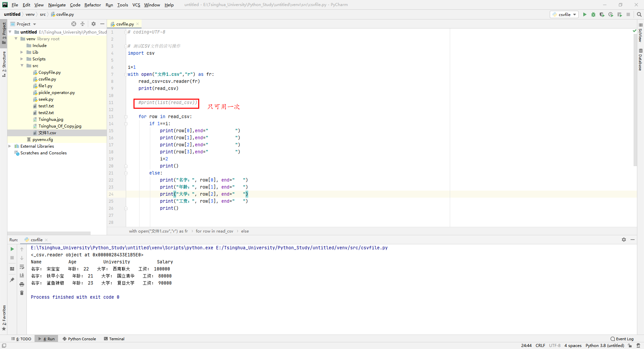Click the Project tree horizontal scrollbar
644x349 pixels.
click(x=49, y=233)
